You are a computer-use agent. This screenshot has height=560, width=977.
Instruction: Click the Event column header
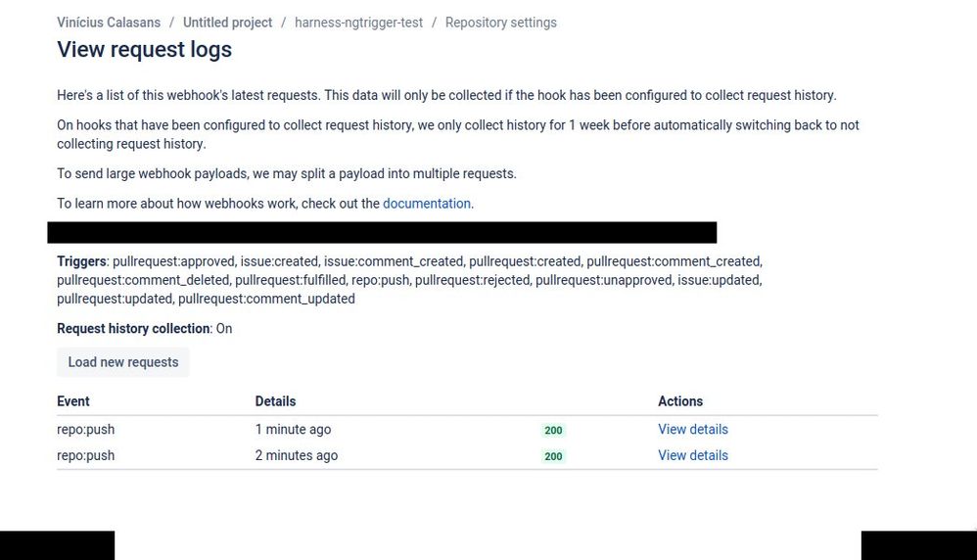point(73,401)
